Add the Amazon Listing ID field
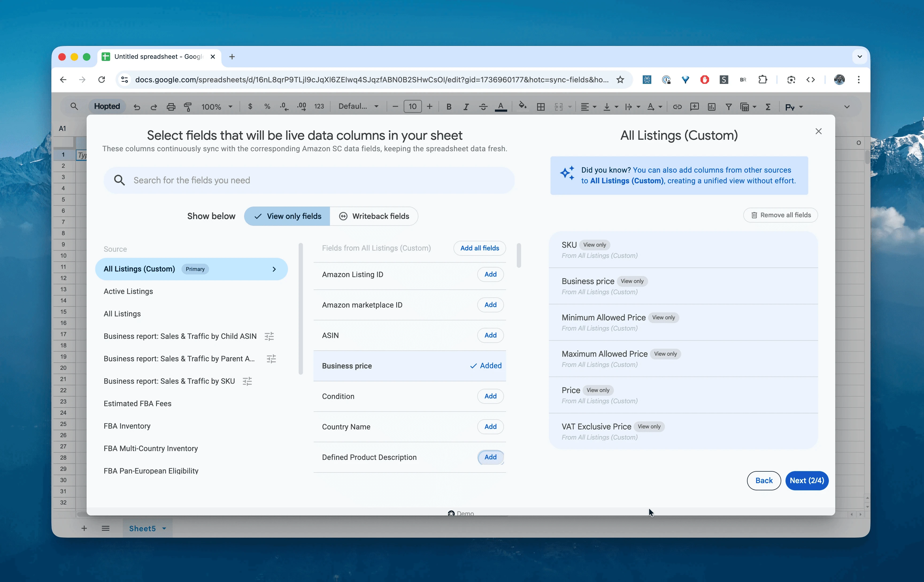This screenshot has height=582, width=924. 490,274
